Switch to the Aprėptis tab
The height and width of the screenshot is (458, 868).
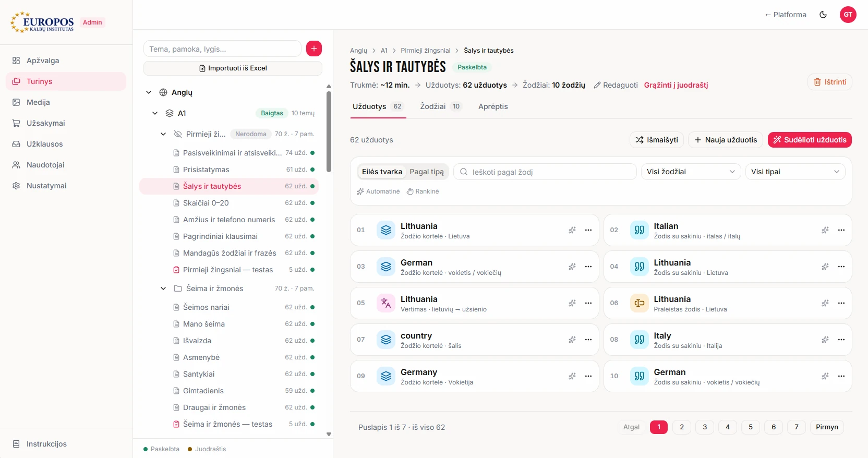pyautogui.click(x=493, y=106)
